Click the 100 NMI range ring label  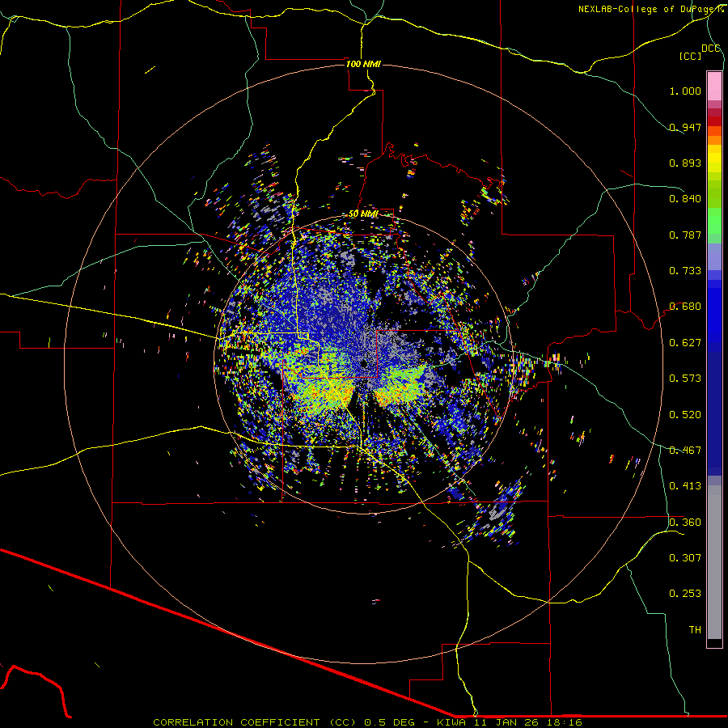[363, 64]
